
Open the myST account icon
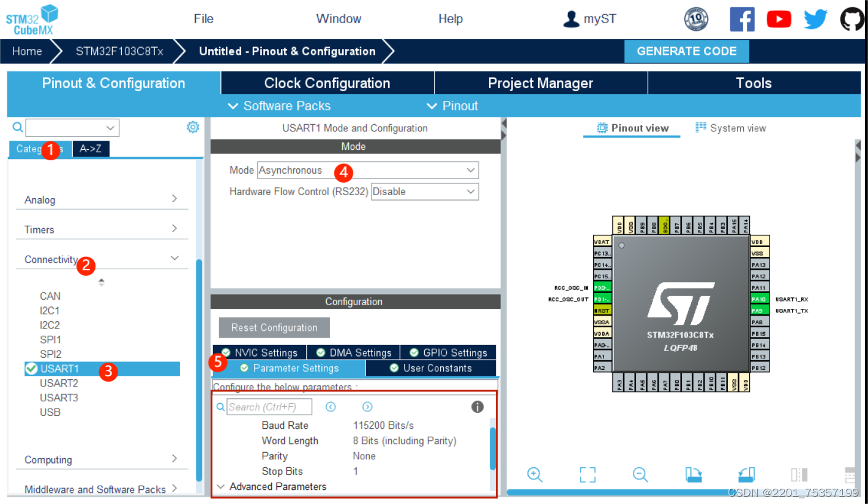point(571,20)
